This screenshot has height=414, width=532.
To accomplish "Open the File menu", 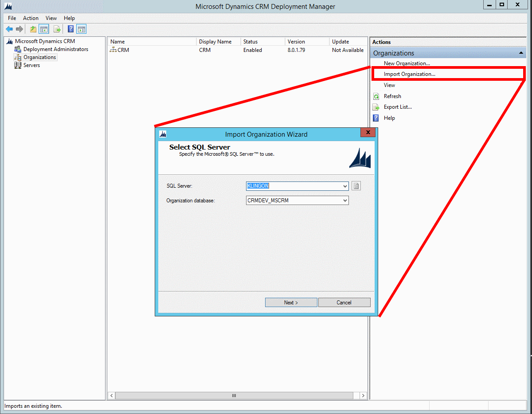I will pyautogui.click(x=12, y=18).
